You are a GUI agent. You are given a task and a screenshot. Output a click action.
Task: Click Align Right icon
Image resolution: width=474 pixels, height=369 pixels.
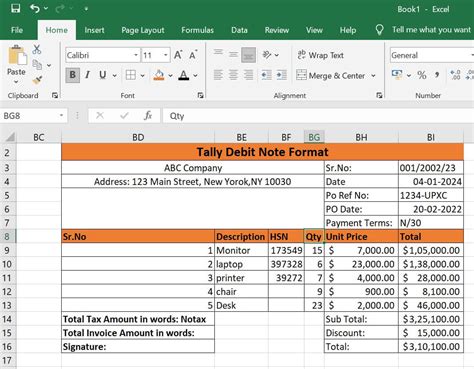click(x=249, y=75)
